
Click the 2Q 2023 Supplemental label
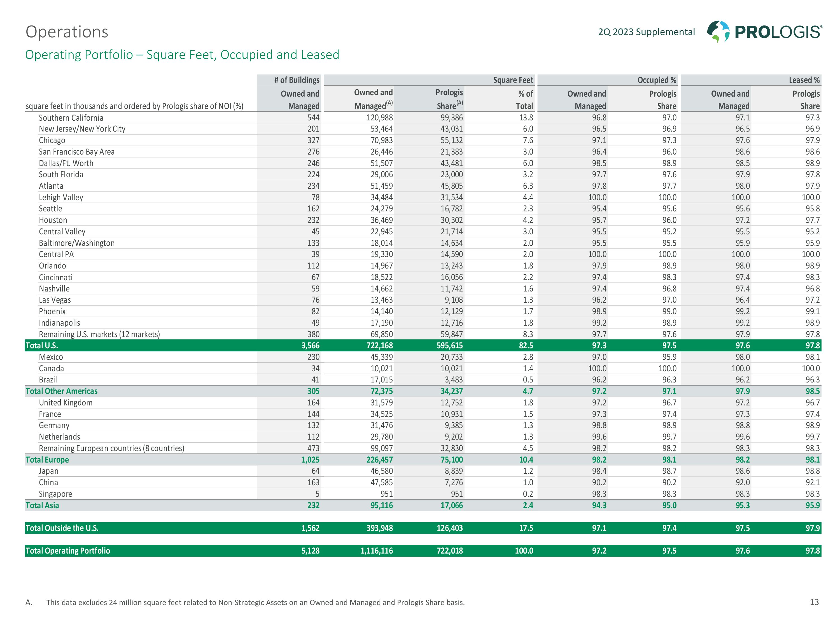coord(646,32)
